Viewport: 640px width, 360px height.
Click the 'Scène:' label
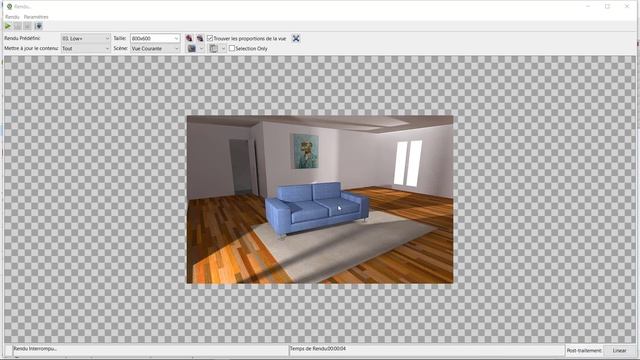click(x=120, y=49)
